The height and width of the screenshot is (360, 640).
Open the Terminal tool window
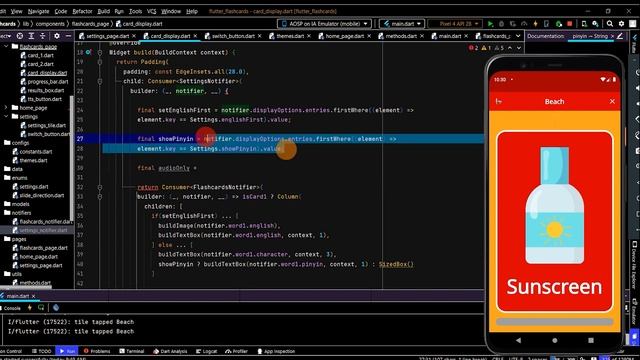131,351
